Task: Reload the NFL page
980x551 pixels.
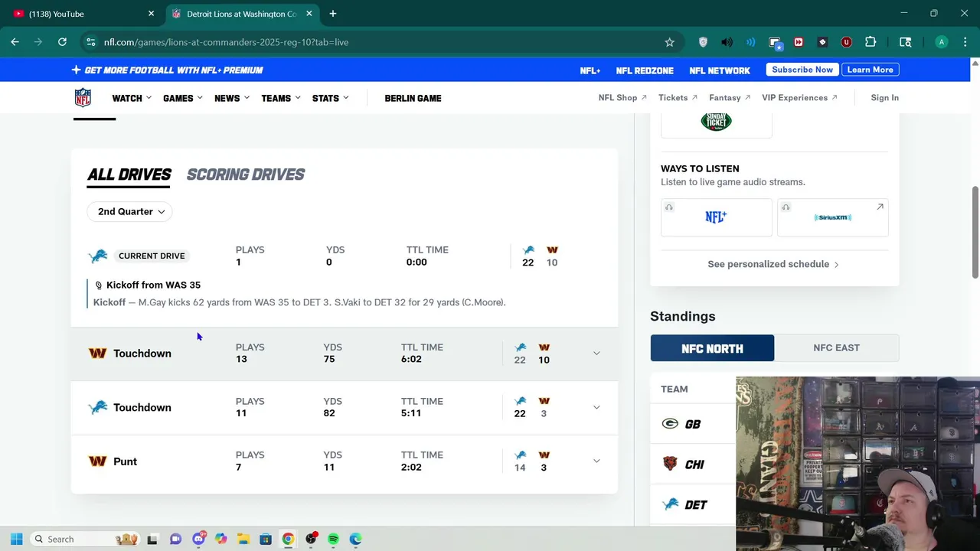Action: tap(62, 42)
